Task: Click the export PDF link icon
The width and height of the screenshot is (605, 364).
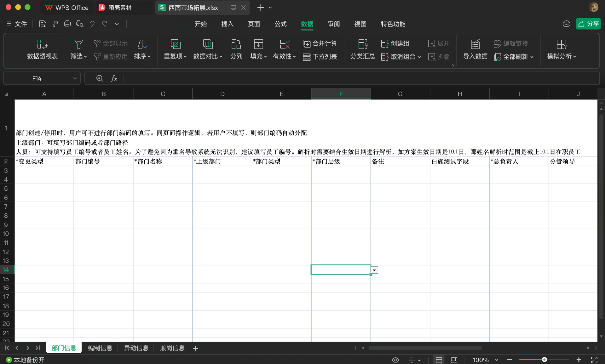Action: pyautogui.click(x=55, y=24)
